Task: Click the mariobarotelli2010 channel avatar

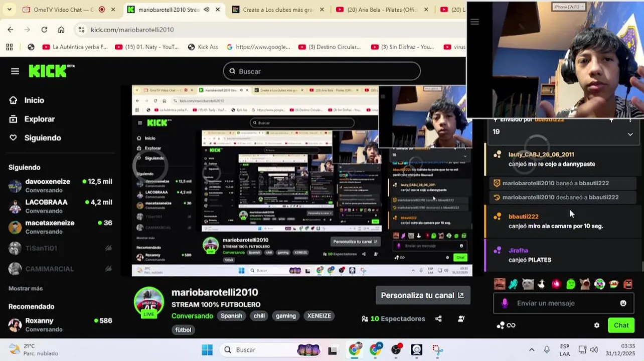Action: point(149,302)
